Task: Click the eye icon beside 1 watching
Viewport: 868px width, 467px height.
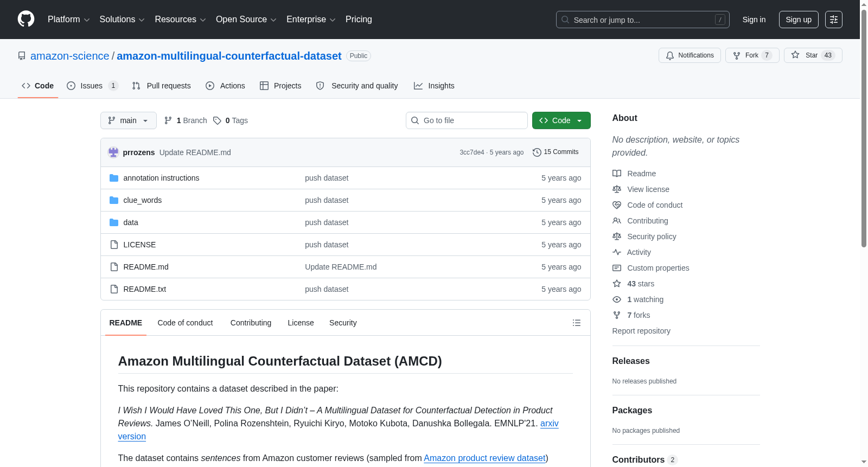Action: click(617, 299)
